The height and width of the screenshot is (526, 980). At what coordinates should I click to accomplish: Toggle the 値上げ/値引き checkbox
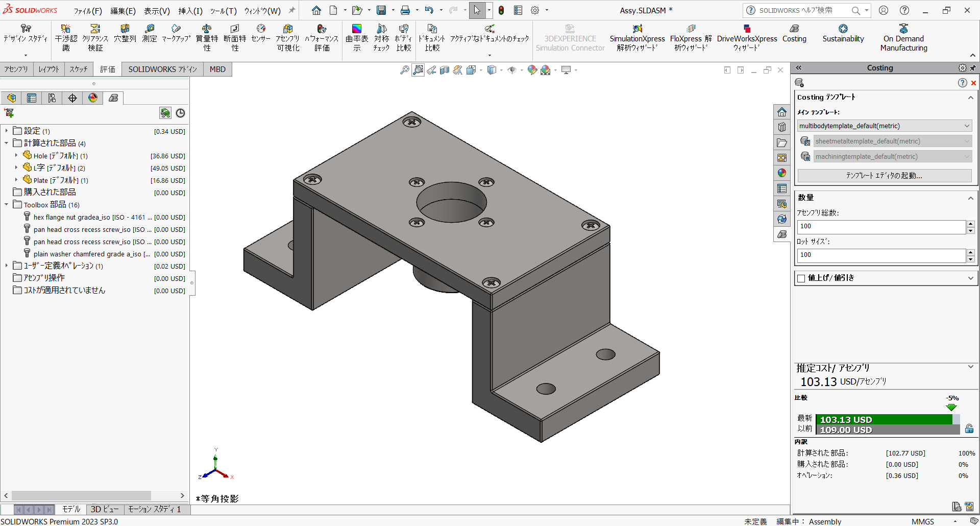tap(801, 278)
